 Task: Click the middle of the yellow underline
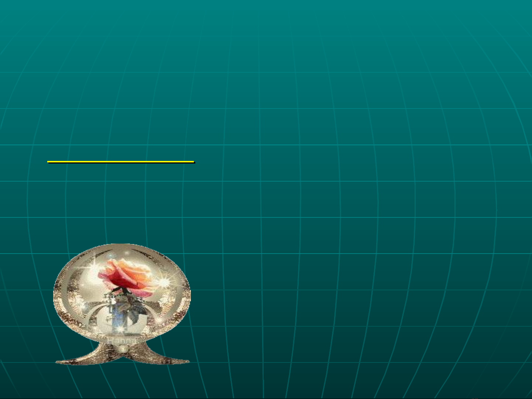[x=121, y=162]
